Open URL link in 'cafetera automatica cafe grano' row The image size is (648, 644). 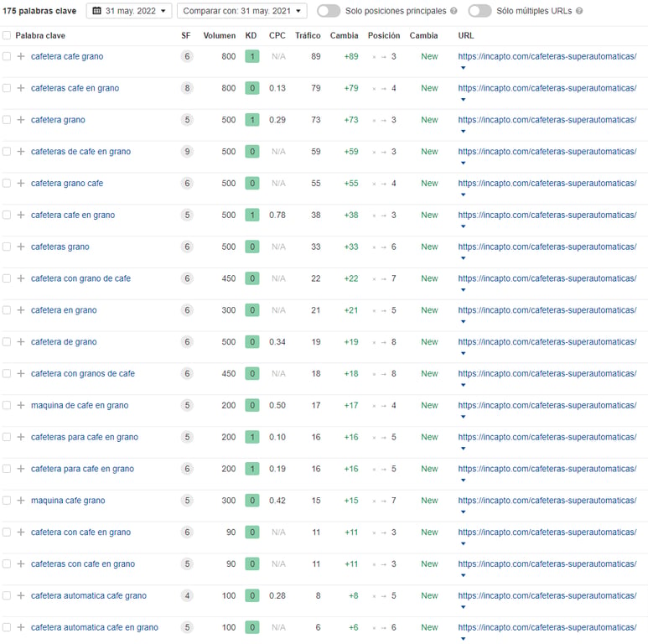coord(547,595)
